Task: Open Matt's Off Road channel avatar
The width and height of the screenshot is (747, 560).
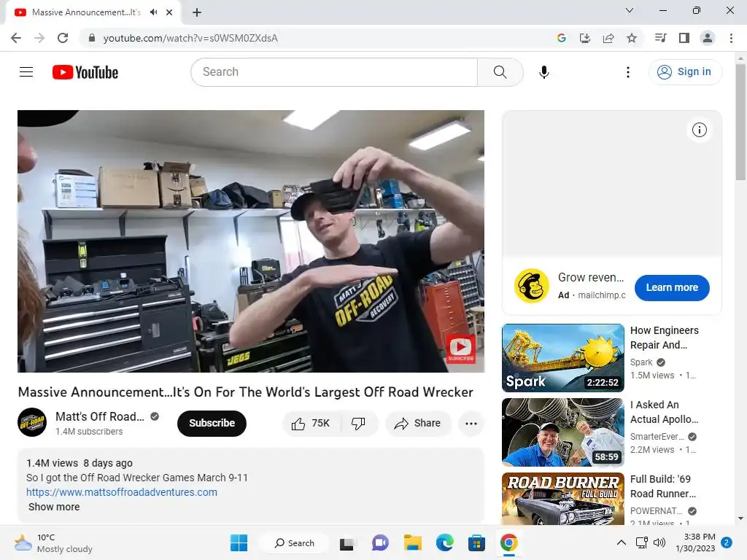Action: pos(32,422)
